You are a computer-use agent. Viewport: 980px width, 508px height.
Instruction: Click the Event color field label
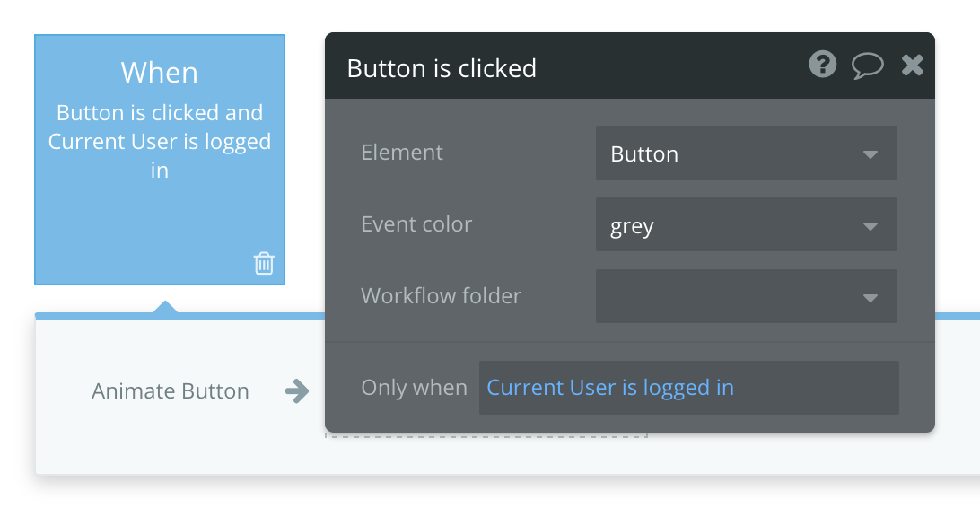[x=416, y=224]
